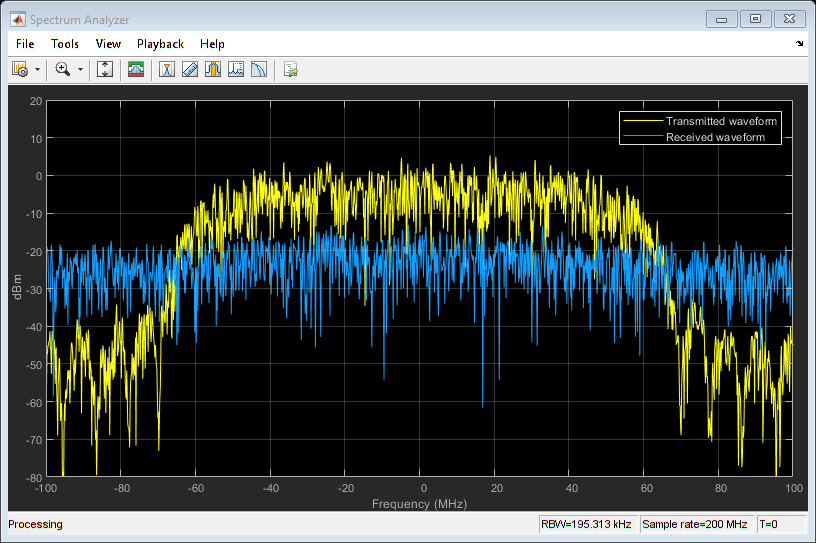Image resolution: width=816 pixels, height=543 pixels.
Task: Click the Generate Script icon
Action: [290, 69]
